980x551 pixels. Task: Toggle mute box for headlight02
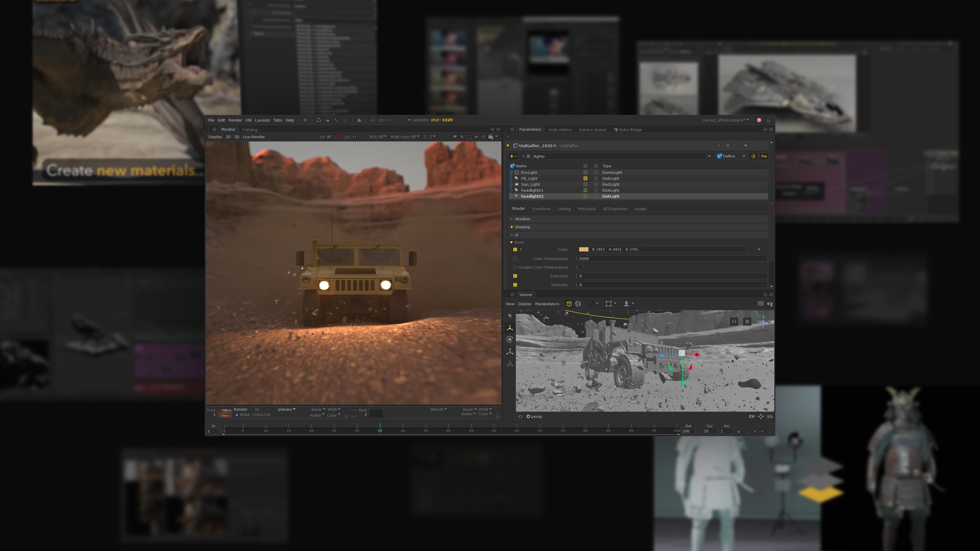585,196
